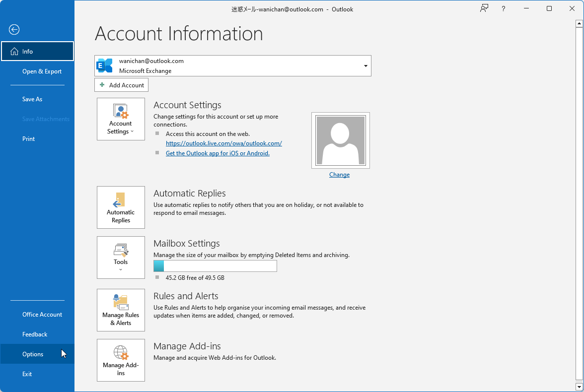Click the placeholder profile picture

pos(340,140)
